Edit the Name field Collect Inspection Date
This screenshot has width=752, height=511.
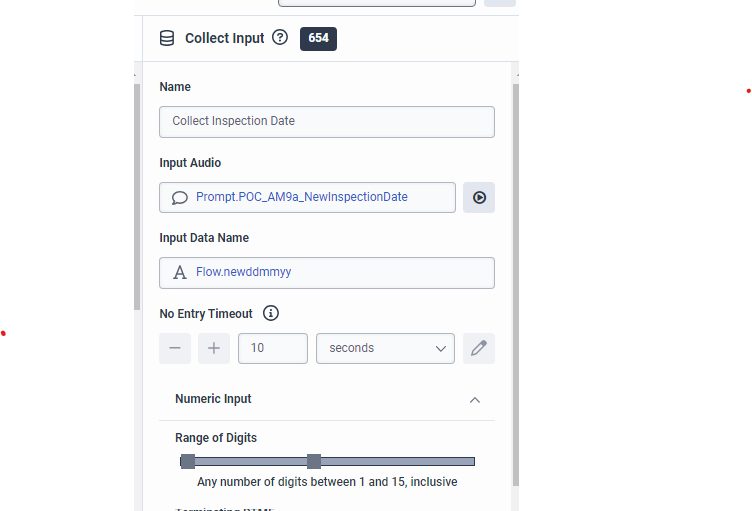(x=327, y=121)
